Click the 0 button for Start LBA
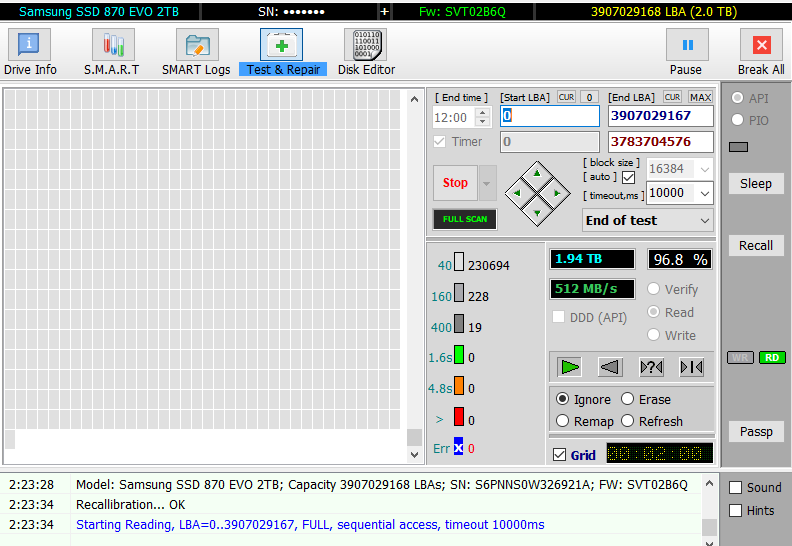Image resolution: width=792 pixels, height=546 pixels. (589, 97)
